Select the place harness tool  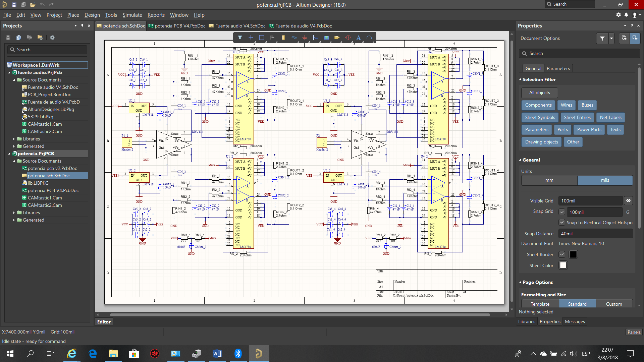click(x=315, y=38)
